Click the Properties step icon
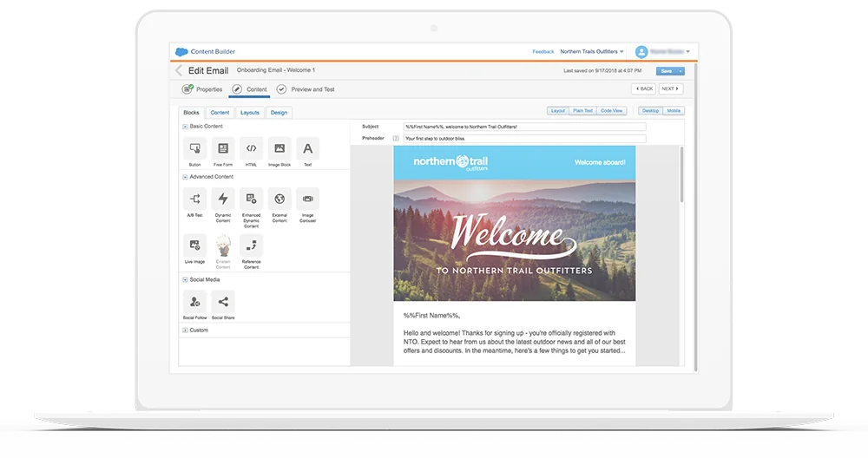Image resolution: width=868 pixels, height=458 pixels. (187, 89)
